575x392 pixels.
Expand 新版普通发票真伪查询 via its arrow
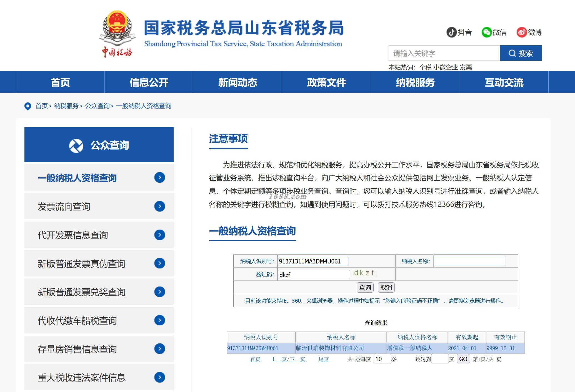[160, 263]
